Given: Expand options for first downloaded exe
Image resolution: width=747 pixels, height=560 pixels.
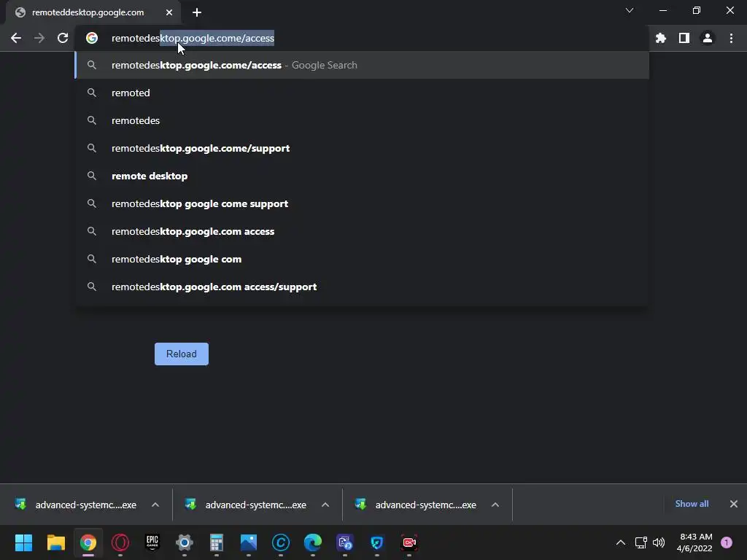Looking at the screenshot, I should [155, 505].
